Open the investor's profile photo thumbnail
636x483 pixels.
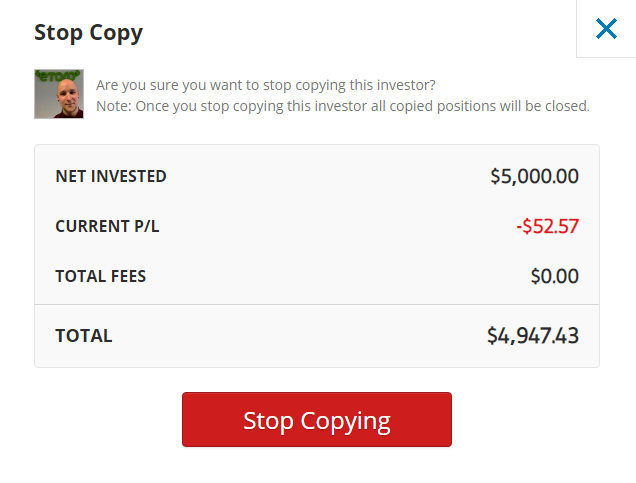59,94
